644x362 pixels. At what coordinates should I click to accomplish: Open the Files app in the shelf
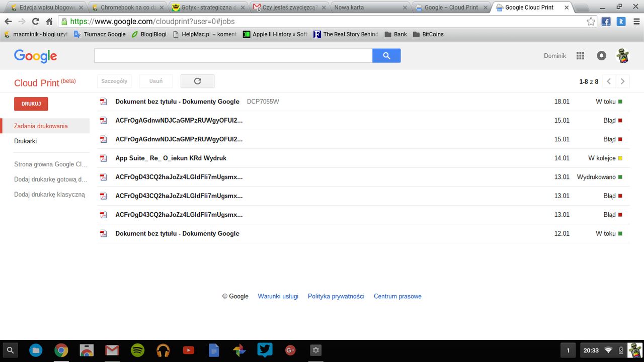36,350
